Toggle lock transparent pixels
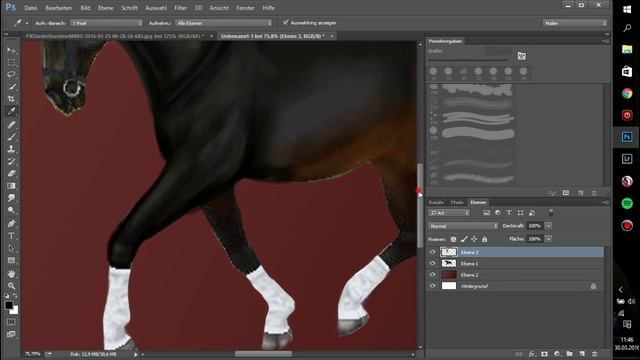 click(453, 239)
